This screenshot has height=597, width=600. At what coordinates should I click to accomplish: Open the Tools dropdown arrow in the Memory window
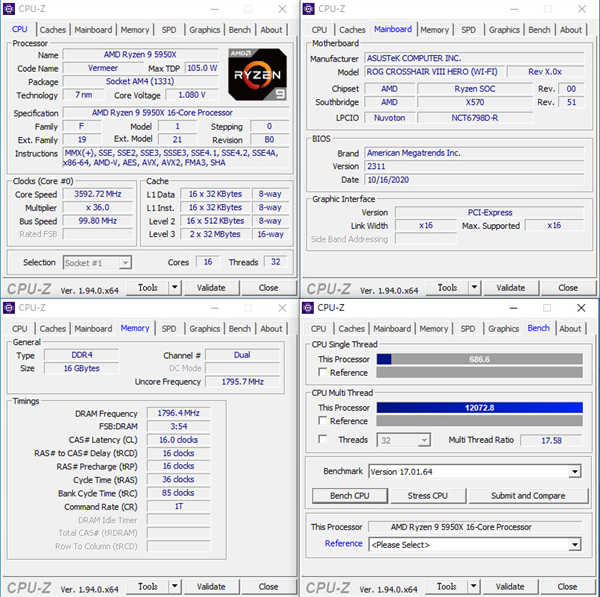point(174,586)
